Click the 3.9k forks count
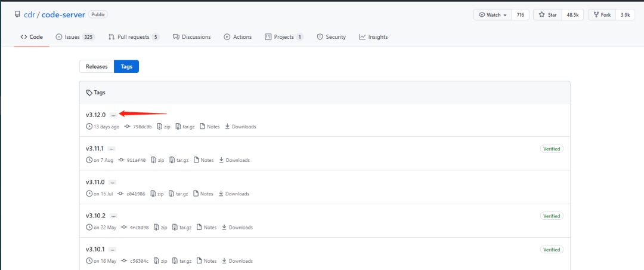 pyautogui.click(x=625, y=15)
